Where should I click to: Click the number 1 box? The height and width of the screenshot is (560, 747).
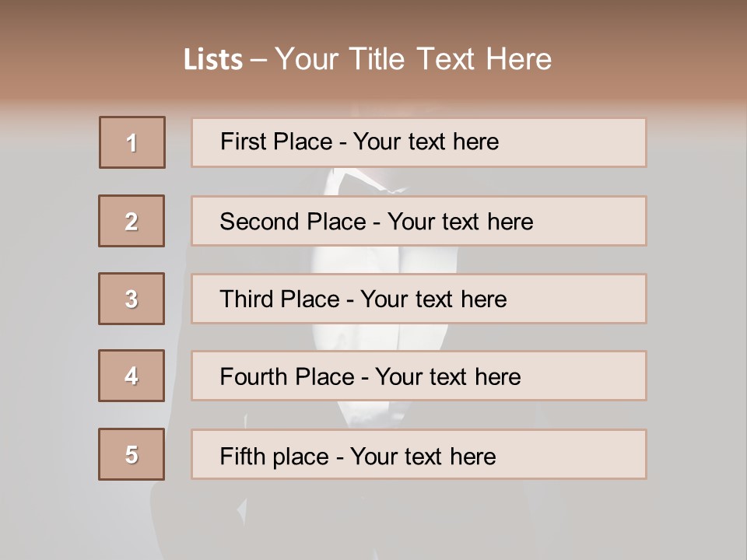(x=132, y=142)
